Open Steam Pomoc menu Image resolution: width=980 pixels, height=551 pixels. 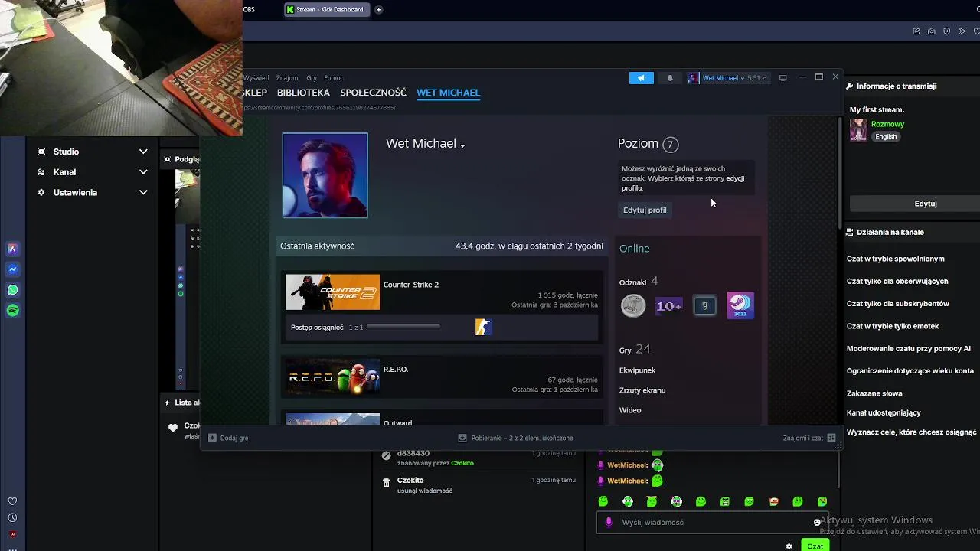pyautogui.click(x=334, y=78)
